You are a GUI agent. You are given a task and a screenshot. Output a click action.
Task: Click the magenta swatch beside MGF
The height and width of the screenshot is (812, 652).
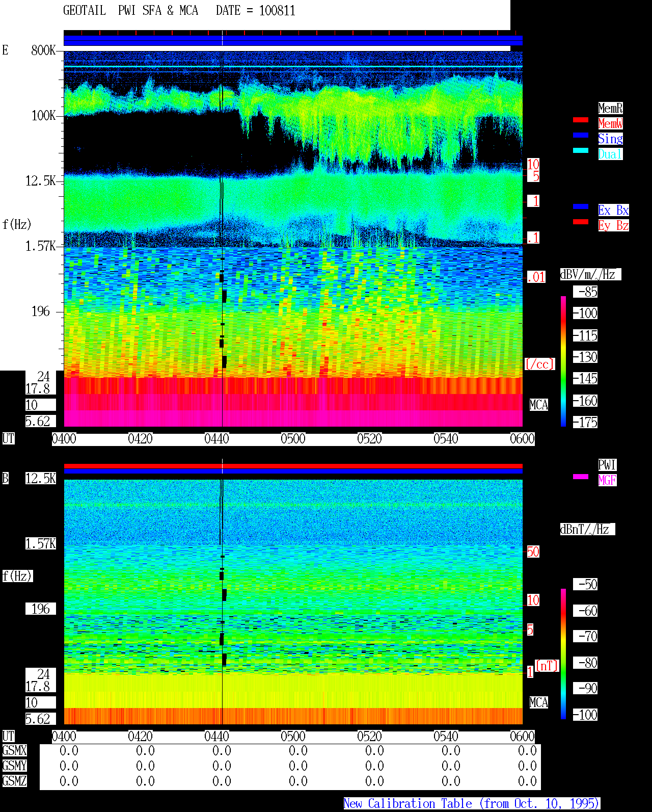point(581,477)
